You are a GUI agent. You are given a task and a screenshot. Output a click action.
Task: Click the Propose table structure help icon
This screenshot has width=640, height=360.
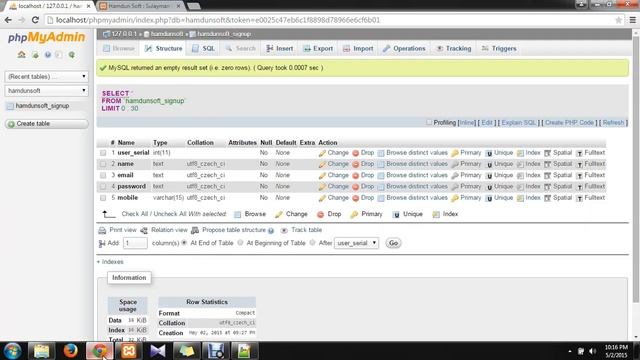pyautogui.click(x=271, y=231)
